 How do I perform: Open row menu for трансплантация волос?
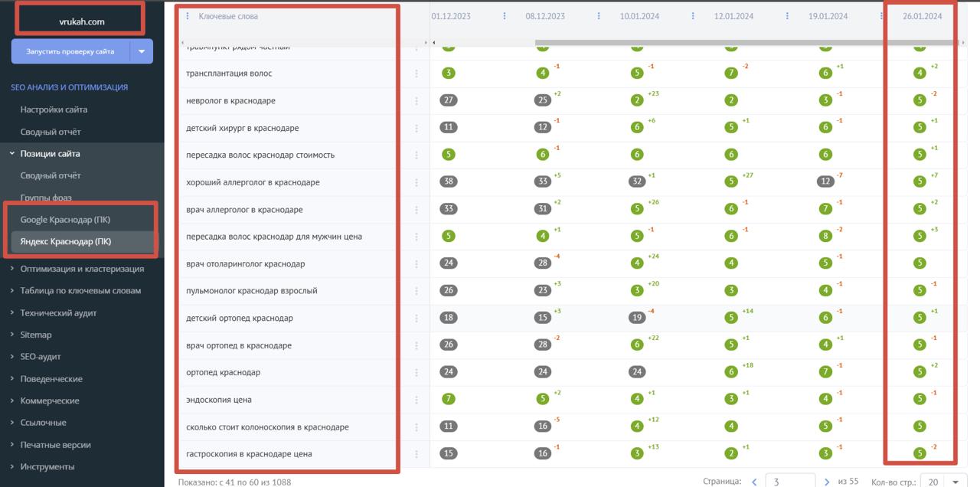[x=416, y=74]
